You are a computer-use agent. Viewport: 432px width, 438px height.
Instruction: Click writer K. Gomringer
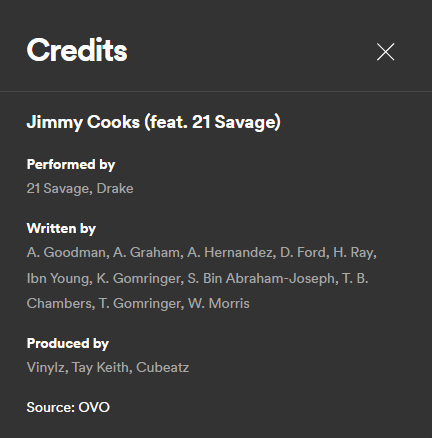(x=139, y=278)
